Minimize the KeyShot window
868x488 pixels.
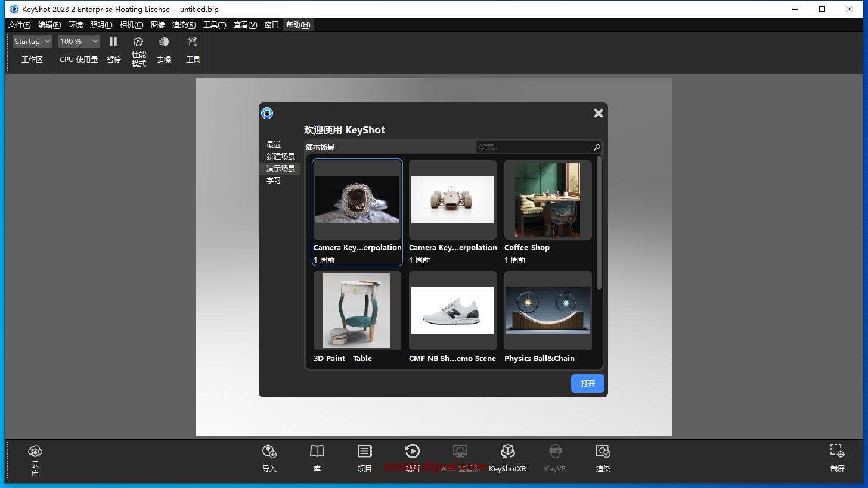coord(795,9)
